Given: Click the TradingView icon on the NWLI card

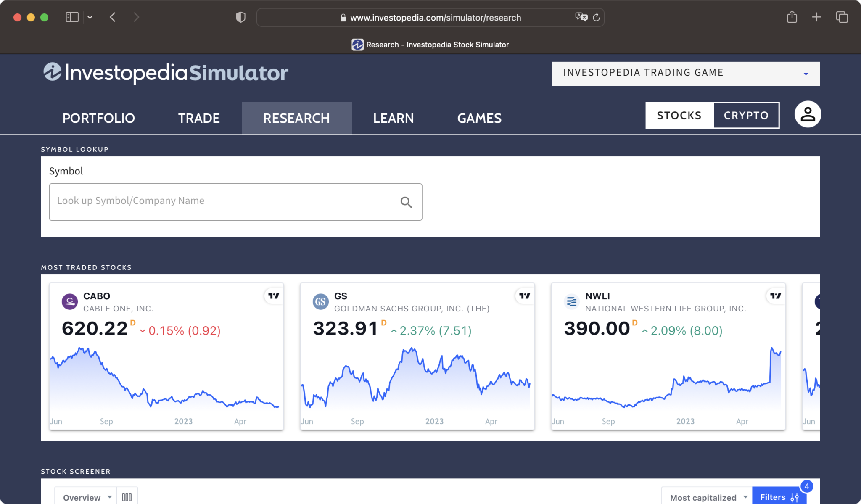Looking at the screenshot, I should click(x=775, y=296).
